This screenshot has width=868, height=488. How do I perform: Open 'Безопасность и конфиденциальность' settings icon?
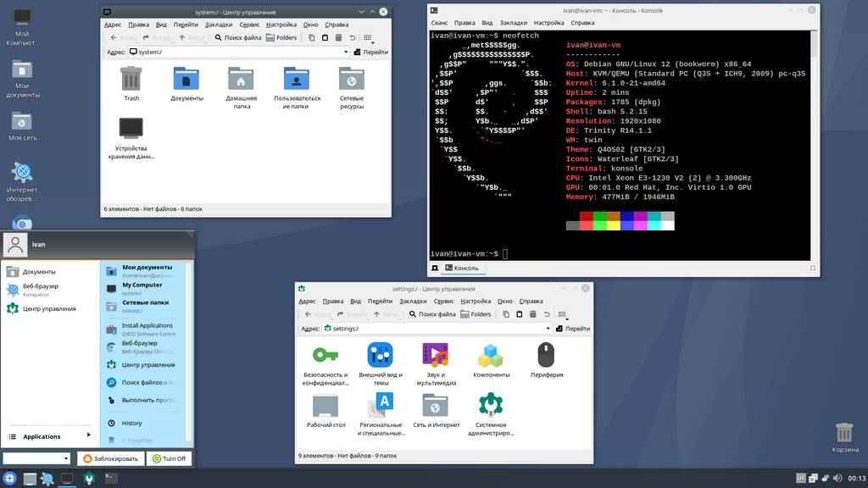(325, 355)
